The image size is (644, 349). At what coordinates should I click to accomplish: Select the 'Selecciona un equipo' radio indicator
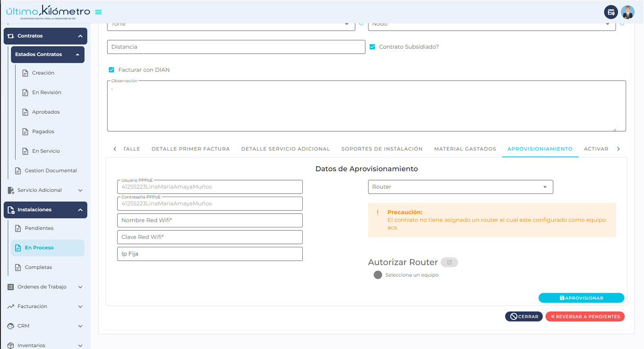[378, 275]
